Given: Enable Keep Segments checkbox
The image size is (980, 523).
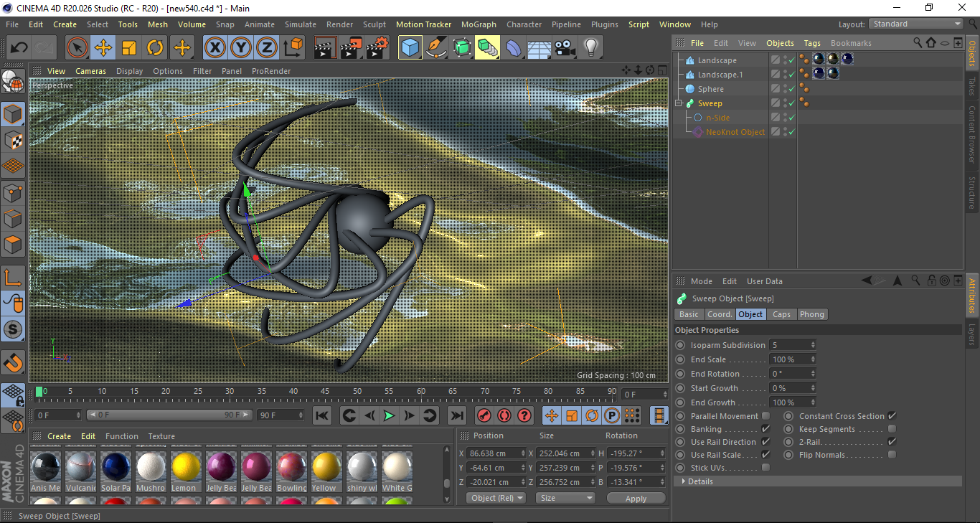Looking at the screenshot, I should tap(892, 429).
